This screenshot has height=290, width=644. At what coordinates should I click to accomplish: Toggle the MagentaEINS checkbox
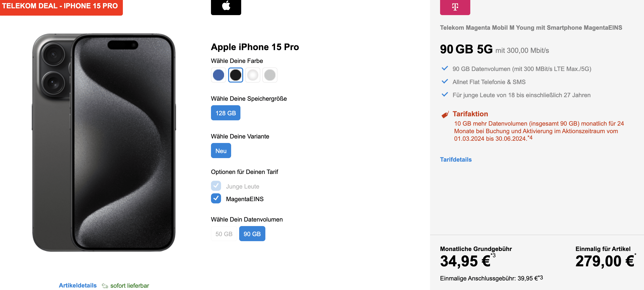pyautogui.click(x=216, y=198)
